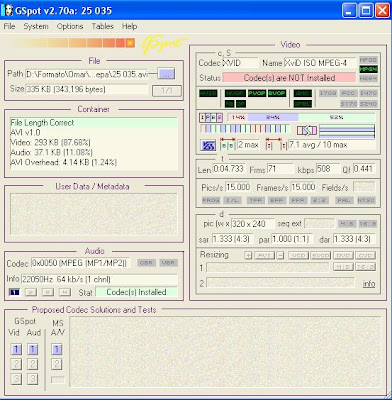392x400 pixels.
Task: Click the 'Codec(s) Installed' audio status
Action: coord(136,292)
